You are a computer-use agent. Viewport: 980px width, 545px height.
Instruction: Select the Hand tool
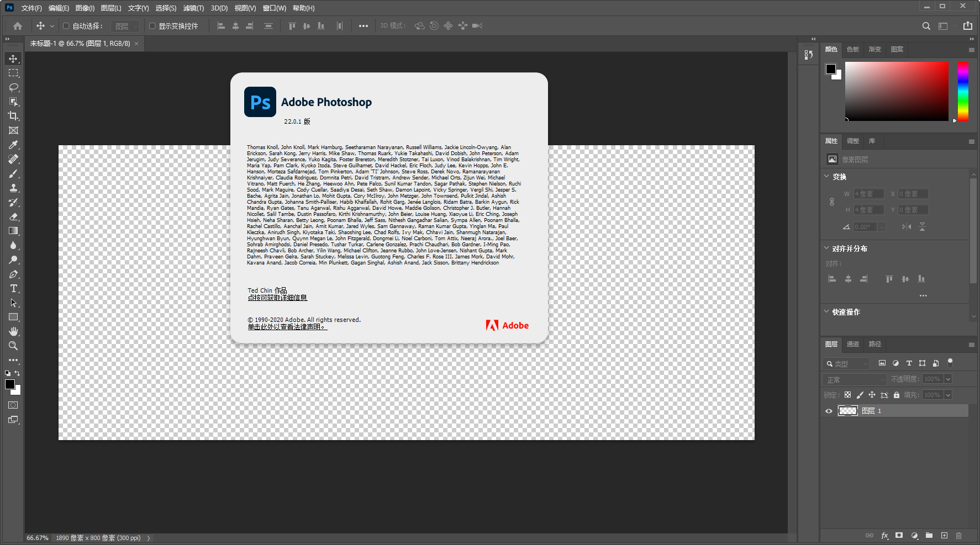(x=13, y=331)
